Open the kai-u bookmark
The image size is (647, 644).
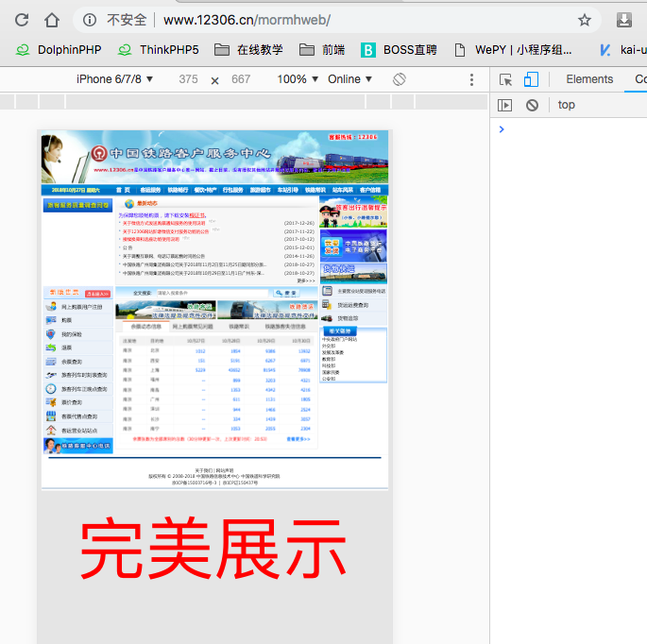(x=622, y=50)
